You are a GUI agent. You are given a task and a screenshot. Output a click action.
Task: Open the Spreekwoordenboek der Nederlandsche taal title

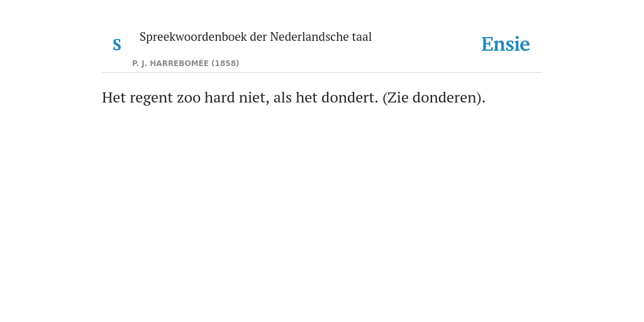(255, 37)
